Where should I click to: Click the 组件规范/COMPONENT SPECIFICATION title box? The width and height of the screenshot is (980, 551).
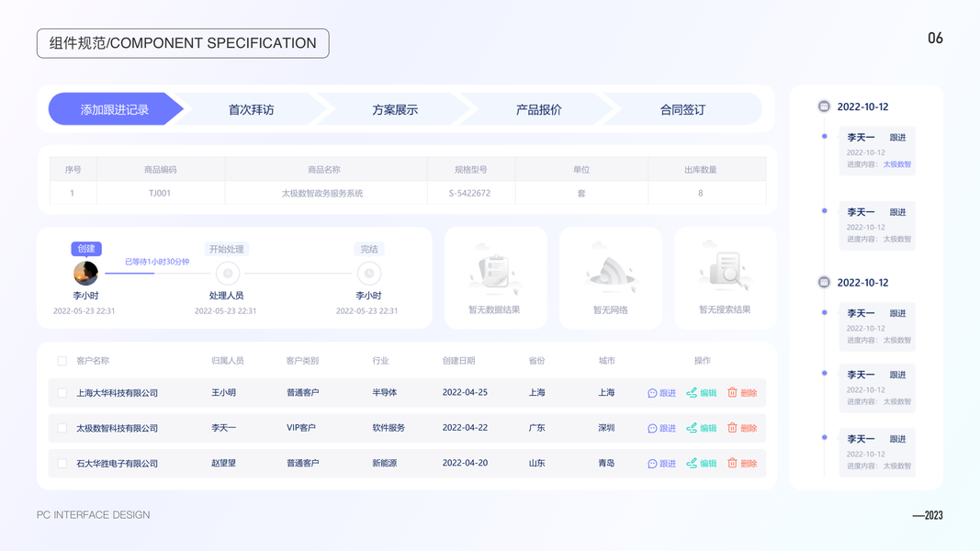[x=183, y=43]
